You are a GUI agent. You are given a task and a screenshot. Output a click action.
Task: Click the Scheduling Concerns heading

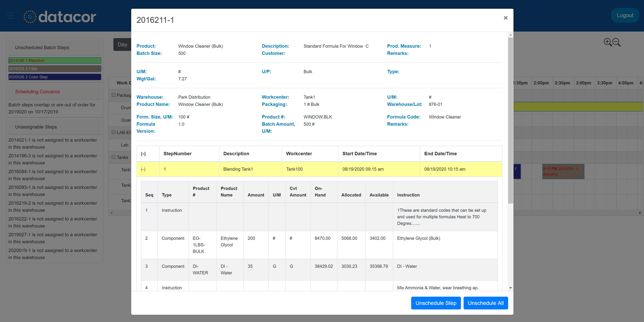click(37, 92)
